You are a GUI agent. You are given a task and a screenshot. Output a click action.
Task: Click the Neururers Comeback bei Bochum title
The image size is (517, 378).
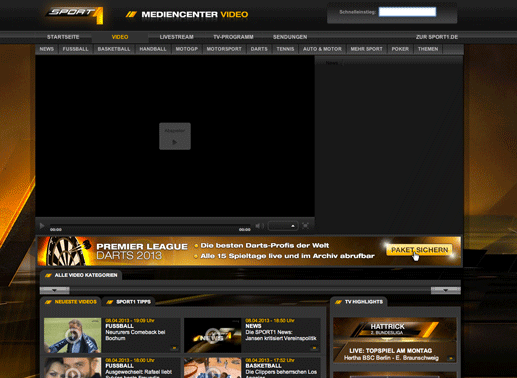[x=135, y=335]
